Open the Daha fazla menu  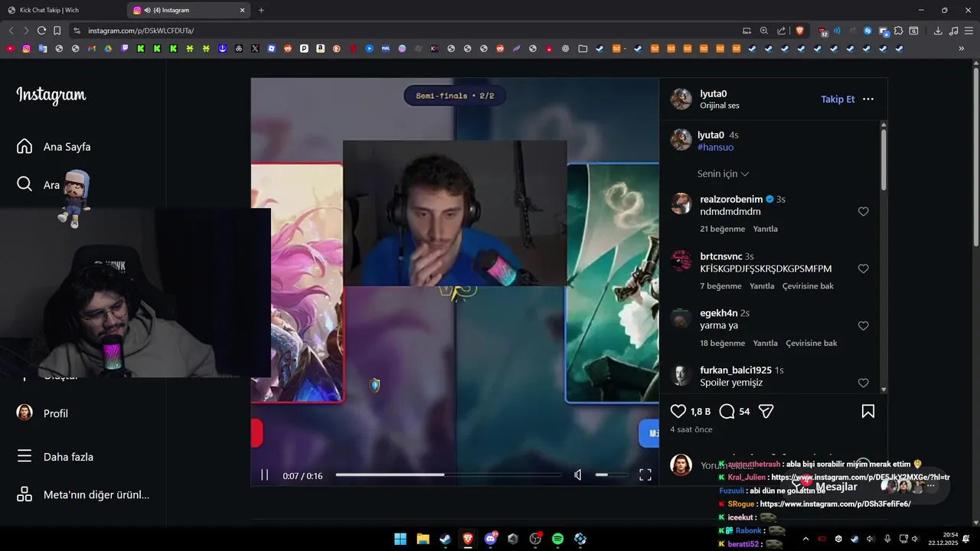click(x=55, y=457)
